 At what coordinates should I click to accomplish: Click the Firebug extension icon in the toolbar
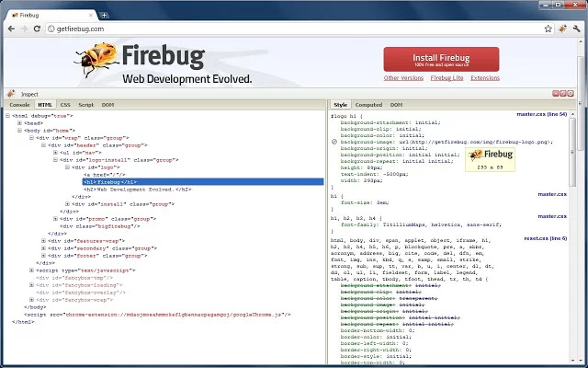(562, 29)
